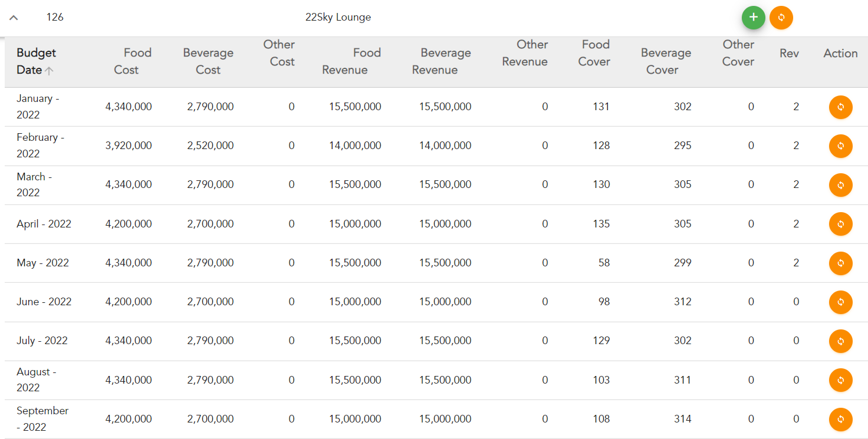Click food cover 131 in January row
Image resolution: width=868 pixels, height=439 pixels.
tap(601, 107)
